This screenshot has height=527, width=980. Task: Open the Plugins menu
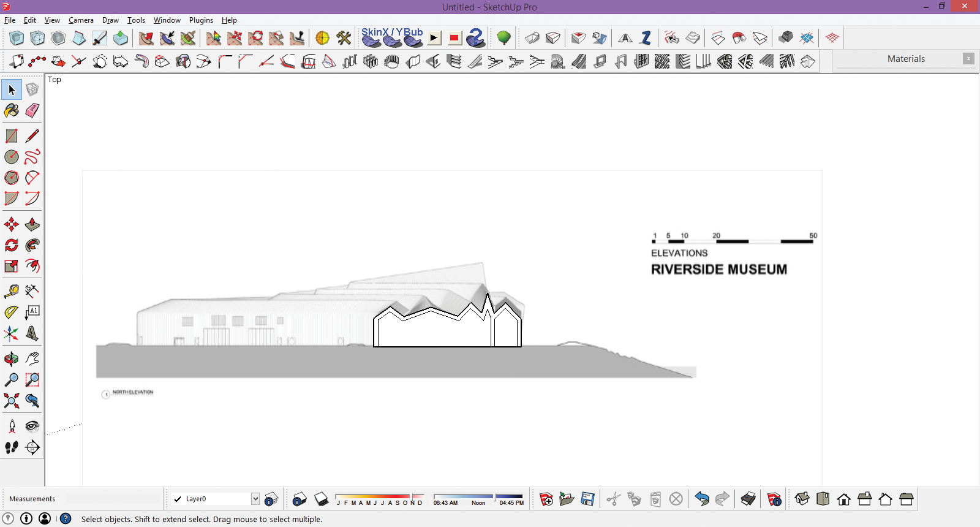pos(201,20)
